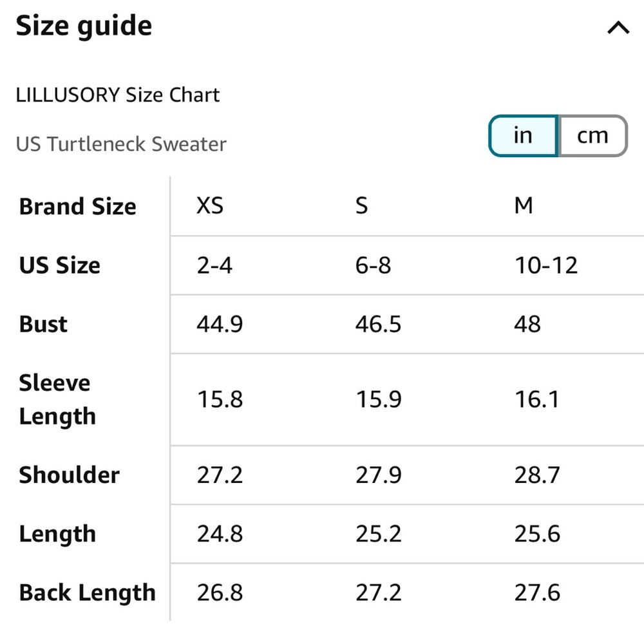This screenshot has height=644, width=644.
Task: Click the US Size row header
Action: [x=59, y=265]
